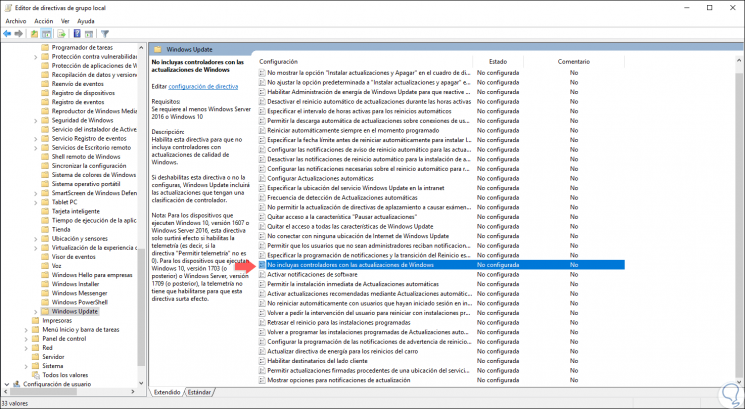Click the policy icon of 'Activar notificaciones de software'
Viewport: 745px width, 409px height.
tap(262, 274)
